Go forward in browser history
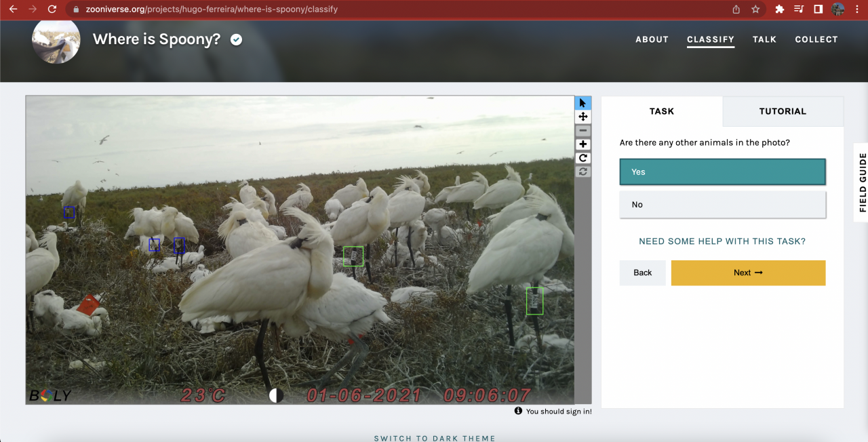Viewport: 868px width, 442px height. [32, 9]
